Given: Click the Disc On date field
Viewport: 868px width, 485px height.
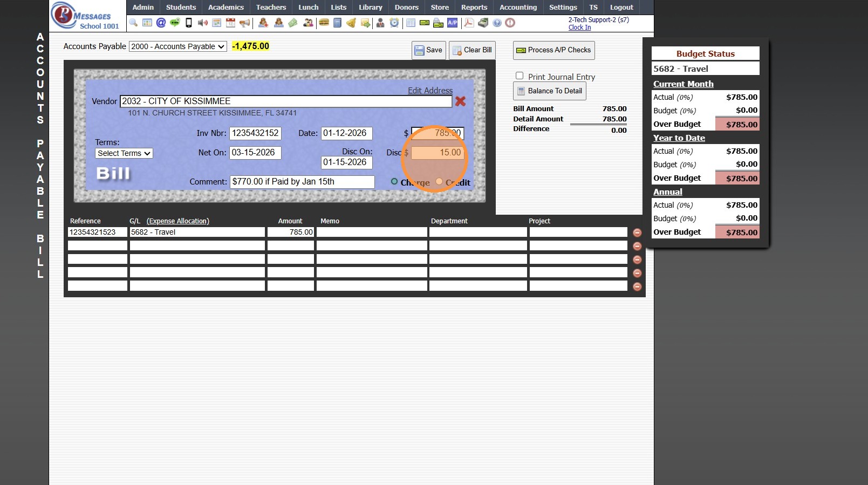Looking at the screenshot, I should (347, 162).
